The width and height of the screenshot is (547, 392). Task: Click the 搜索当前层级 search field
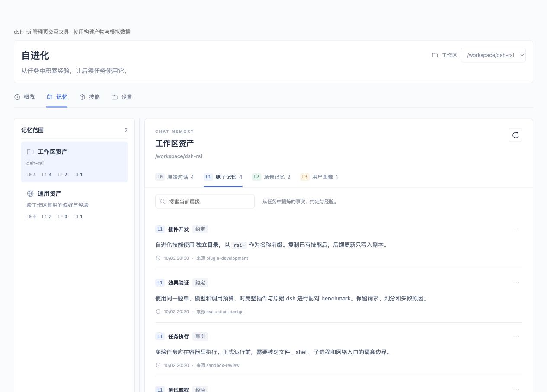click(205, 201)
